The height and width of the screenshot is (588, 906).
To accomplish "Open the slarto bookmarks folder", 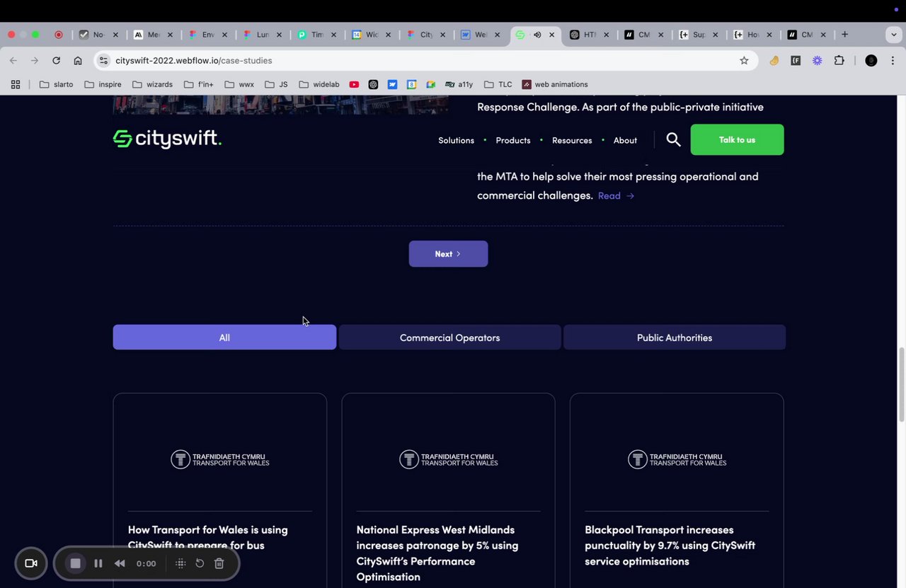I will (x=56, y=84).
